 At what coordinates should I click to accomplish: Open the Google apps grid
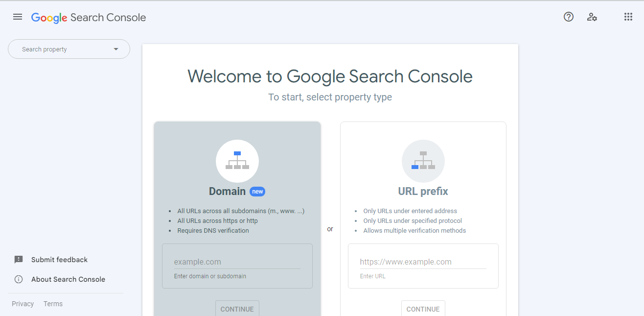628,17
